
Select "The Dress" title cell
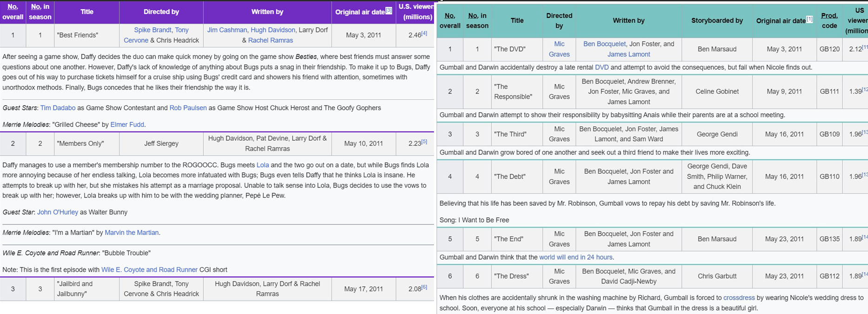[x=517, y=276]
